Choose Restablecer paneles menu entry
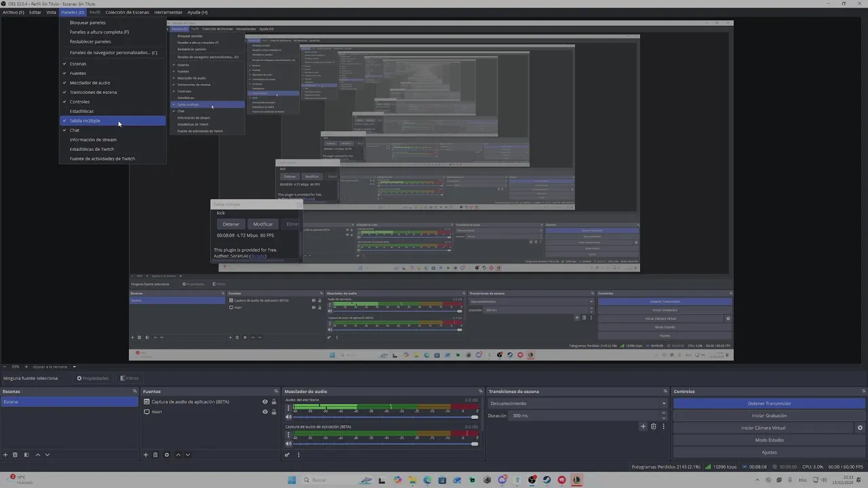 click(113, 41)
